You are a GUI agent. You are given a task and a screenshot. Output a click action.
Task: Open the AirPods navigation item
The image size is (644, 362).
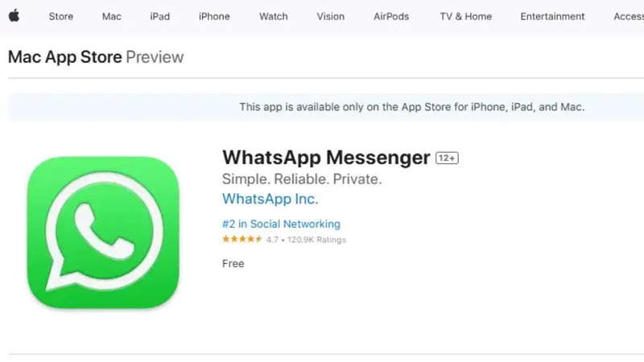pyautogui.click(x=391, y=16)
